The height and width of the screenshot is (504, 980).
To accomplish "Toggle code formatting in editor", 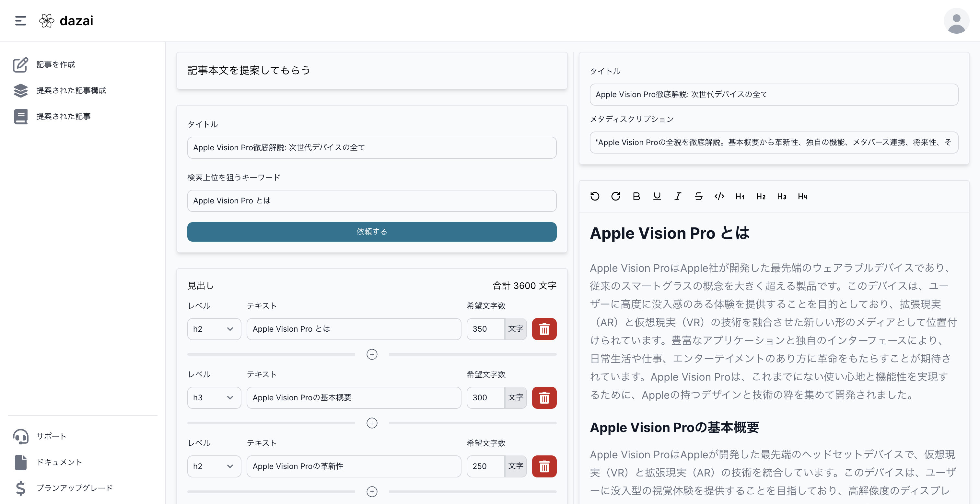I will pyautogui.click(x=719, y=196).
